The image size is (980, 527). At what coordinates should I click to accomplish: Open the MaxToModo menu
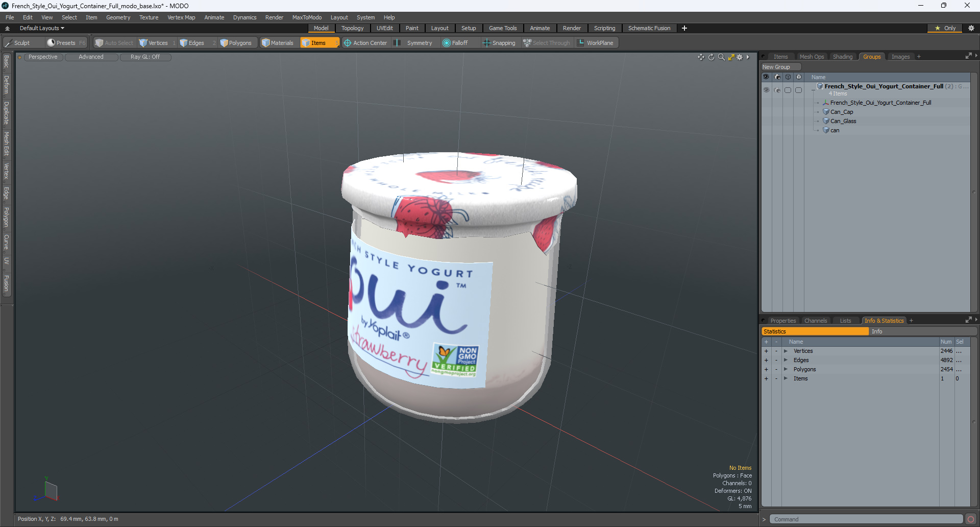pos(307,17)
